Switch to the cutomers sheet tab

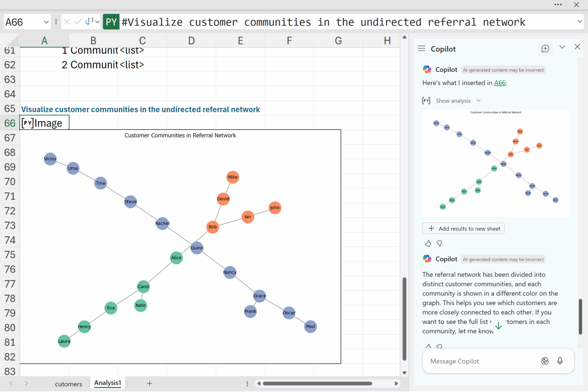pos(69,384)
